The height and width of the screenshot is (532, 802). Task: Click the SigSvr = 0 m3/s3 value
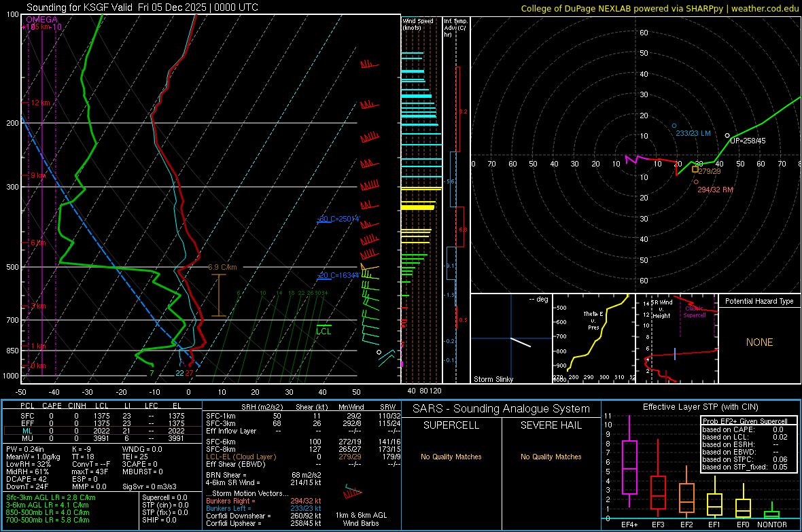coord(150,487)
